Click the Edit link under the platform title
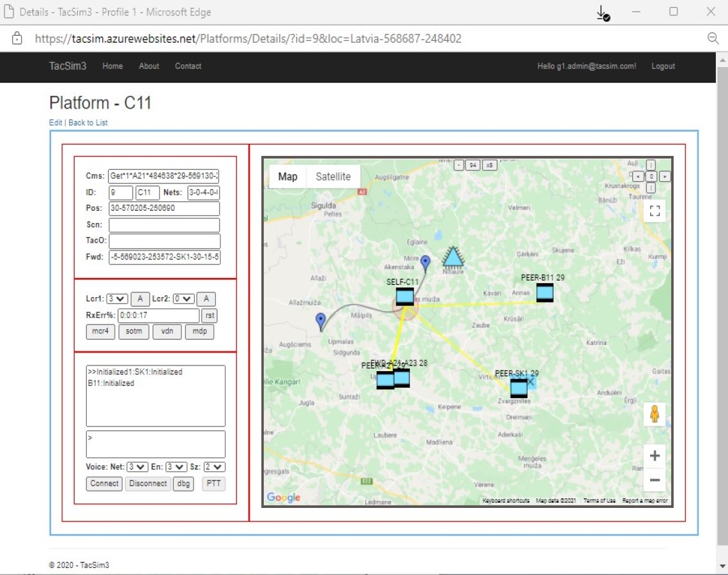This screenshot has width=728, height=575. 55,122
